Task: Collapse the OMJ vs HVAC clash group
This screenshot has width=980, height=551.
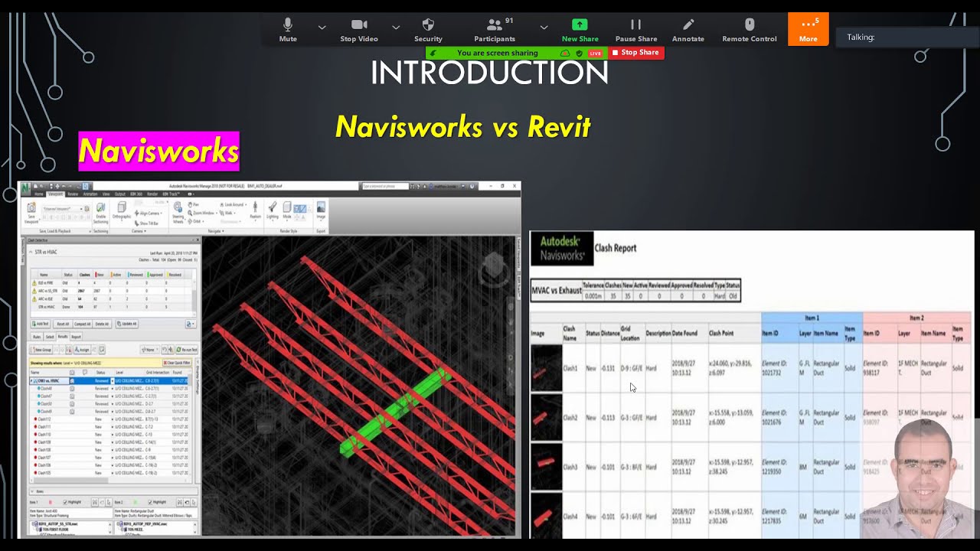Action: click(x=31, y=381)
